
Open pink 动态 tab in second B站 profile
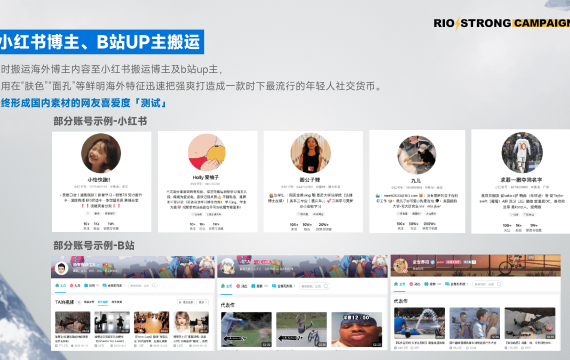(242, 286)
